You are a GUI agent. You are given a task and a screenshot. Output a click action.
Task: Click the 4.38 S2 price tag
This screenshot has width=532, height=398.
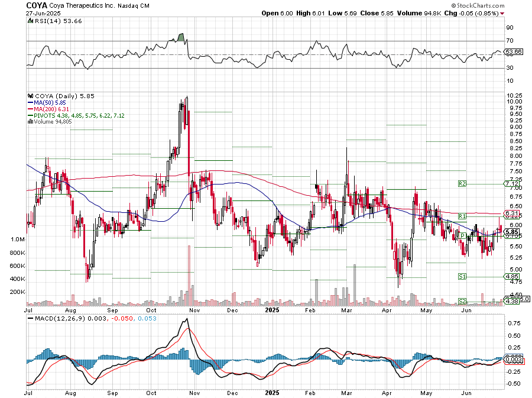click(512, 301)
